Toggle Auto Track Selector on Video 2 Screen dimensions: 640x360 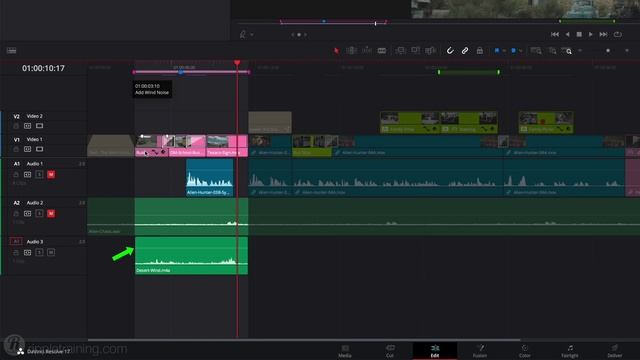coord(27,126)
